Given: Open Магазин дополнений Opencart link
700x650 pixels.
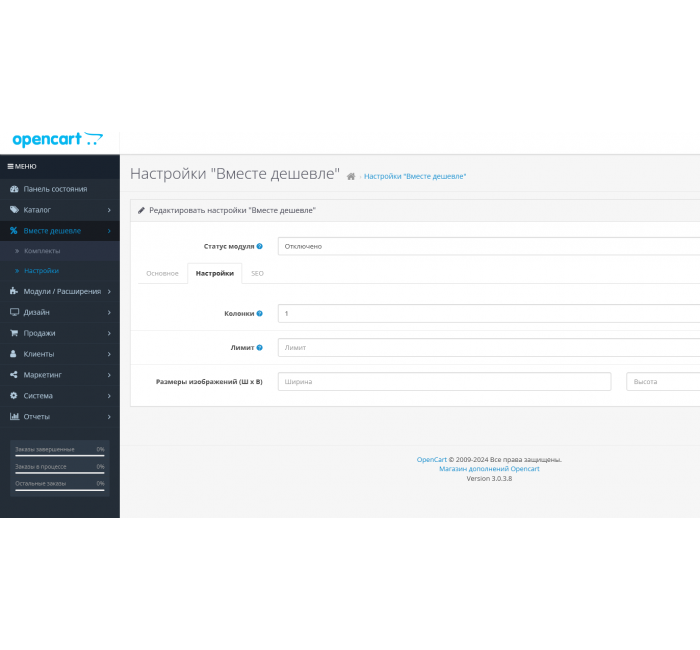Looking at the screenshot, I should 489,469.
